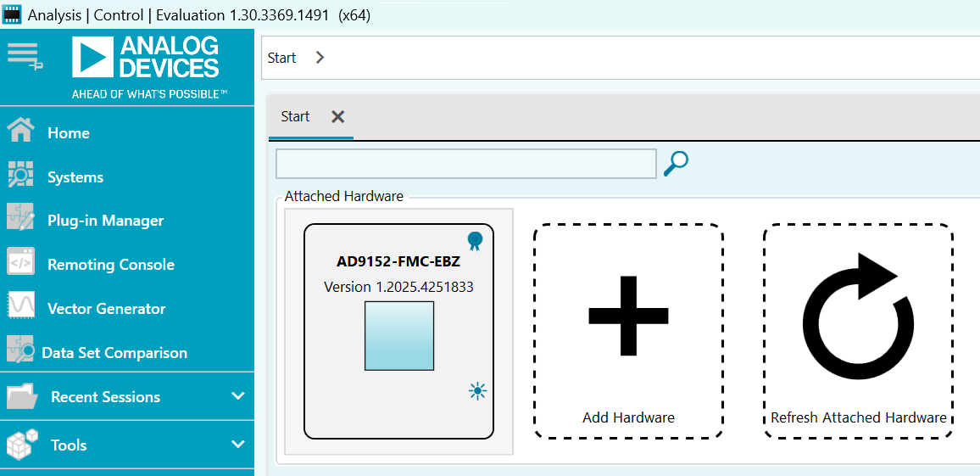This screenshot has width=980, height=476.
Task: Click the AD9152-FMC-EBZ title text
Action: pyautogui.click(x=398, y=261)
